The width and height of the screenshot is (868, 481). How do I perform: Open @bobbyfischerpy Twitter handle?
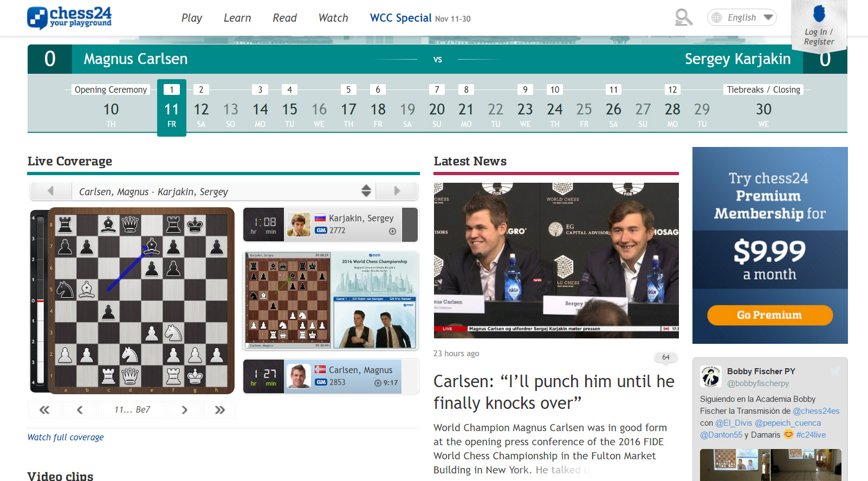tap(758, 383)
